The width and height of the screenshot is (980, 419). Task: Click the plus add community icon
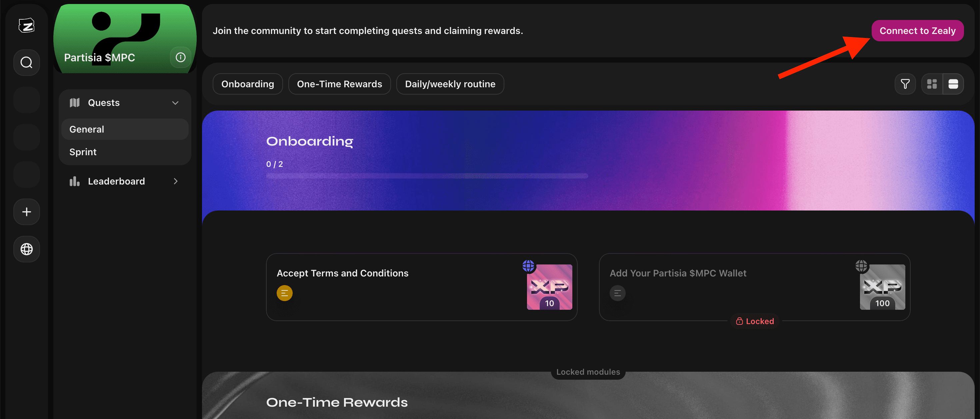click(26, 212)
